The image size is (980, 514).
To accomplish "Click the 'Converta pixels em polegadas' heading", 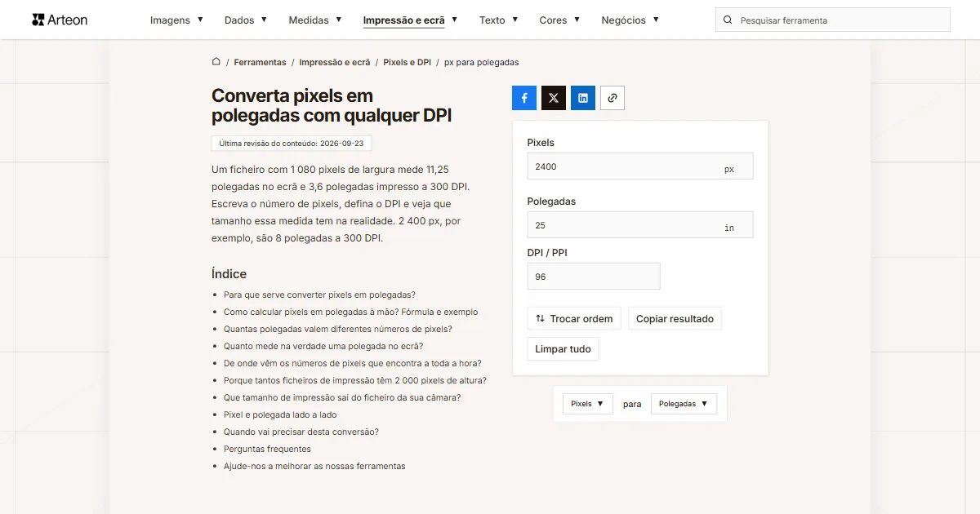I will coord(332,106).
